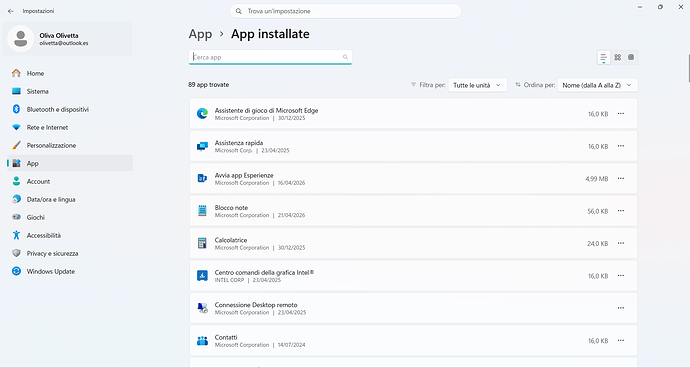Select the Calcolatrice app name
Image resolution: width=690 pixels, height=368 pixels.
click(231, 240)
